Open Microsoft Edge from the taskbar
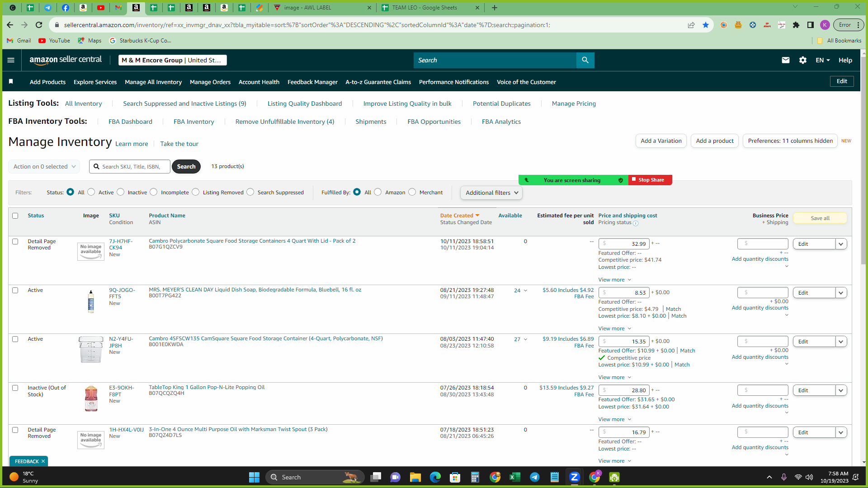Image resolution: width=868 pixels, height=488 pixels. tap(435, 477)
